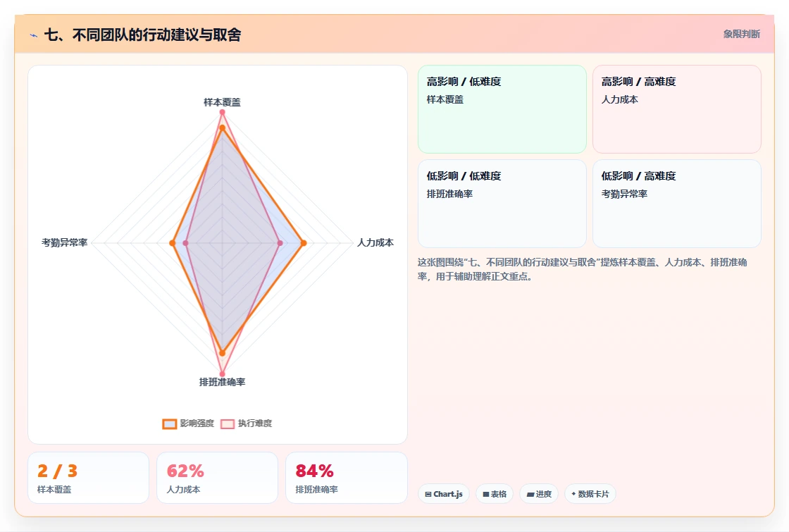This screenshot has width=789, height=532.
Task: Select the 高影响 / 高难度 quadrant card
Action: (x=677, y=109)
